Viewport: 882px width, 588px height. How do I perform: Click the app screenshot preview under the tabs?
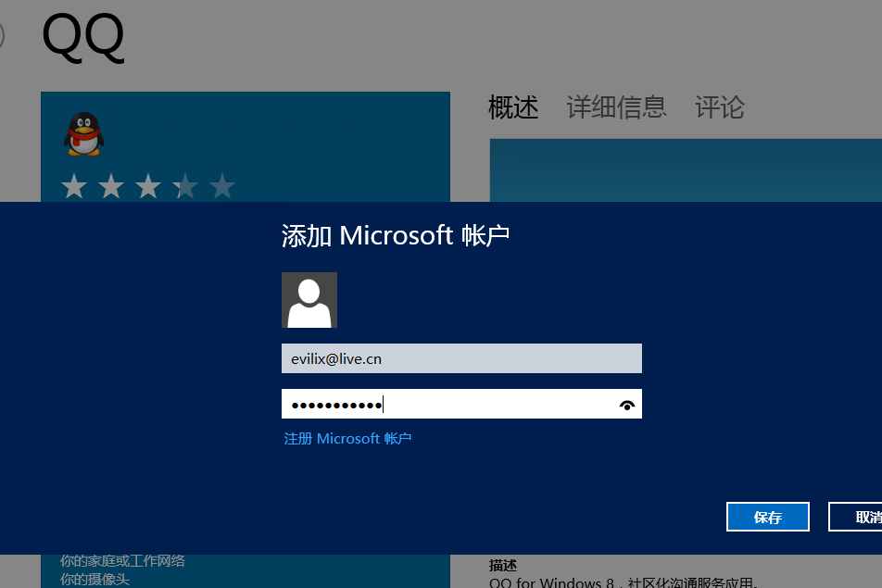[686, 169]
